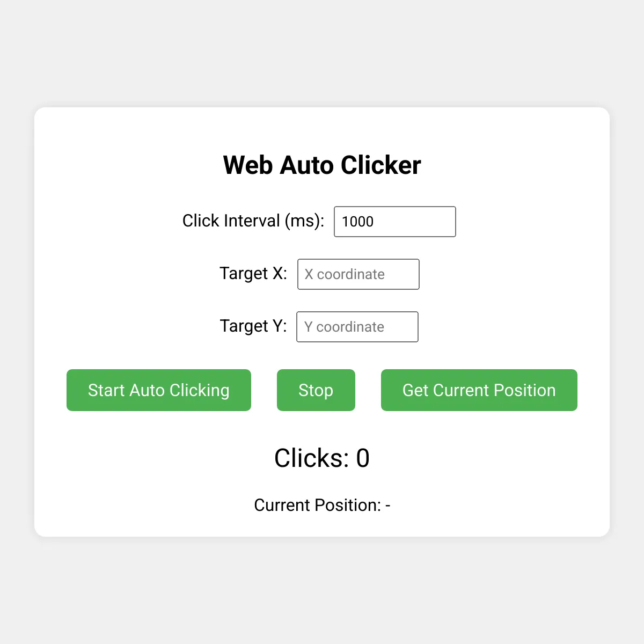
Task: Focus the Click Interval input field
Action: coord(394,222)
